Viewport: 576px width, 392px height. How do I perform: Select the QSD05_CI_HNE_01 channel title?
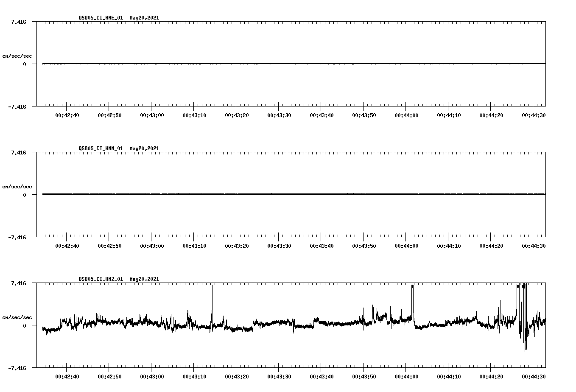click(x=101, y=18)
